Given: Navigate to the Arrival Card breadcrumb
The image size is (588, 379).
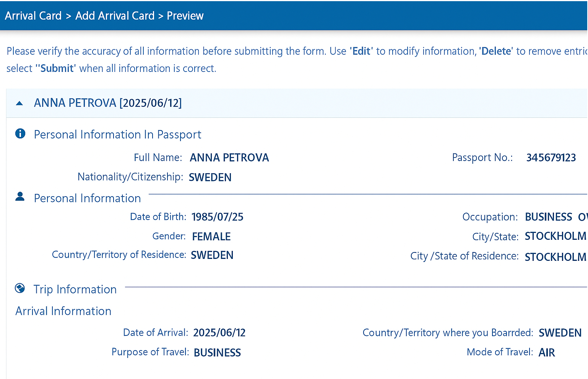Looking at the screenshot, I should coord(33,15).
